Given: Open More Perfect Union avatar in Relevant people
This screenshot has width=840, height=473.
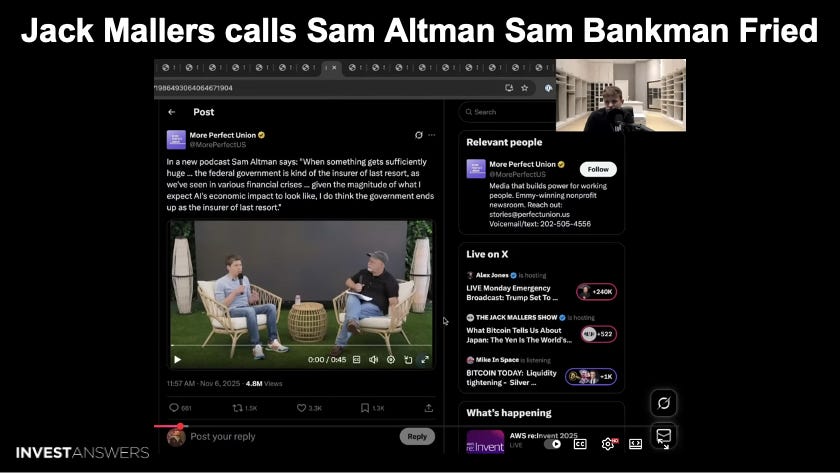Looking at the screenshot, I should point(476,169).
